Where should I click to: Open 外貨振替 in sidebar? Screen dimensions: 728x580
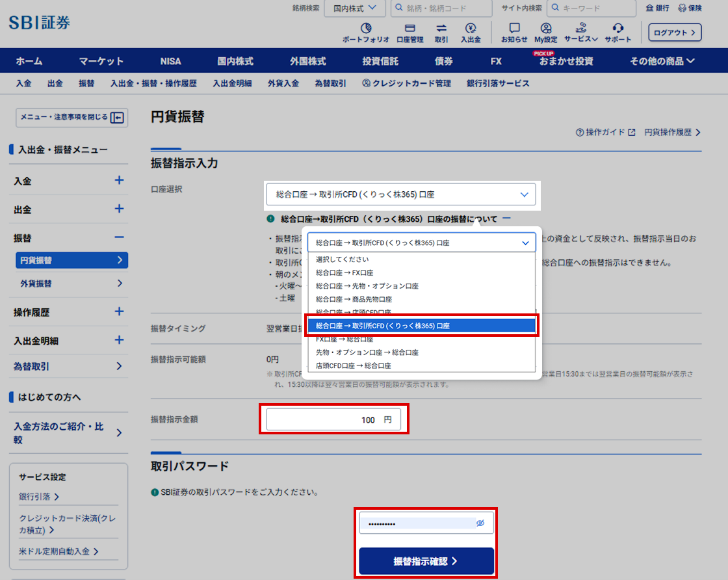[x=71, y=283]
